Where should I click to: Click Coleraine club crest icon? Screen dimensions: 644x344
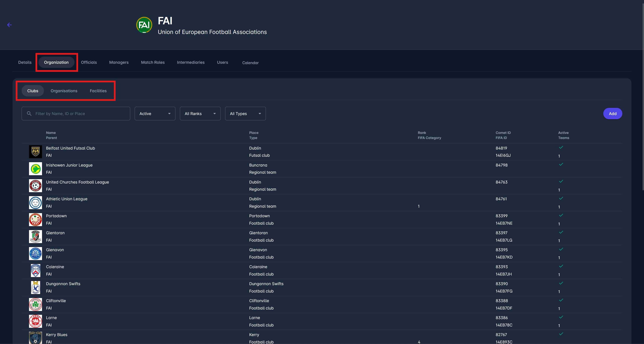click(x=35, y=270)
